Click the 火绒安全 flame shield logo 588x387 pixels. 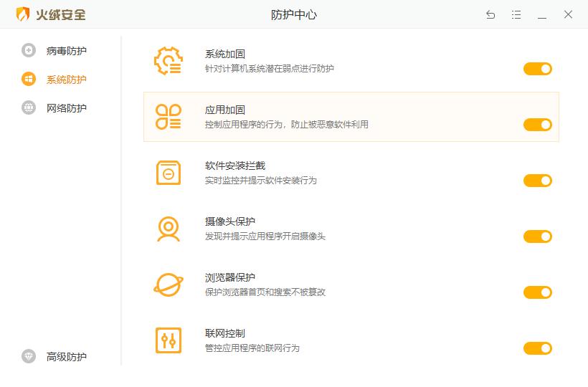tap(23, 14)
